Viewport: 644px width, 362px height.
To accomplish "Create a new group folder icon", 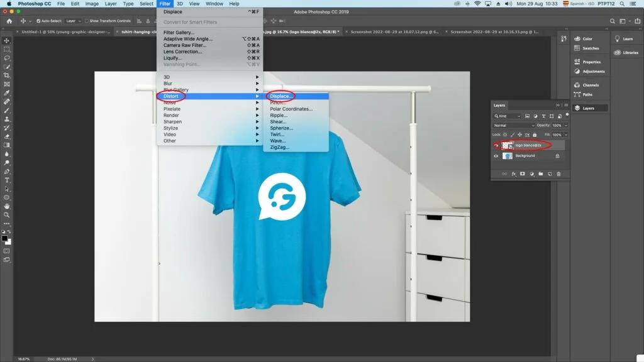I will pos(540,174).
